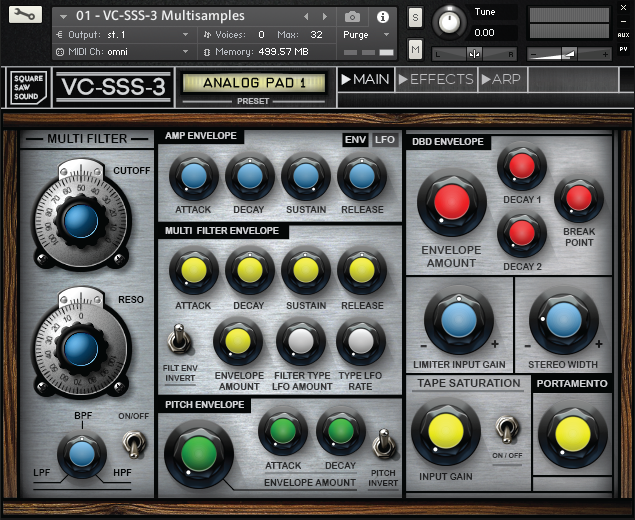Screen dimensions: 635x520
Task: Toggle the Multi Filter ON/OFF switch
Action: 134,444
